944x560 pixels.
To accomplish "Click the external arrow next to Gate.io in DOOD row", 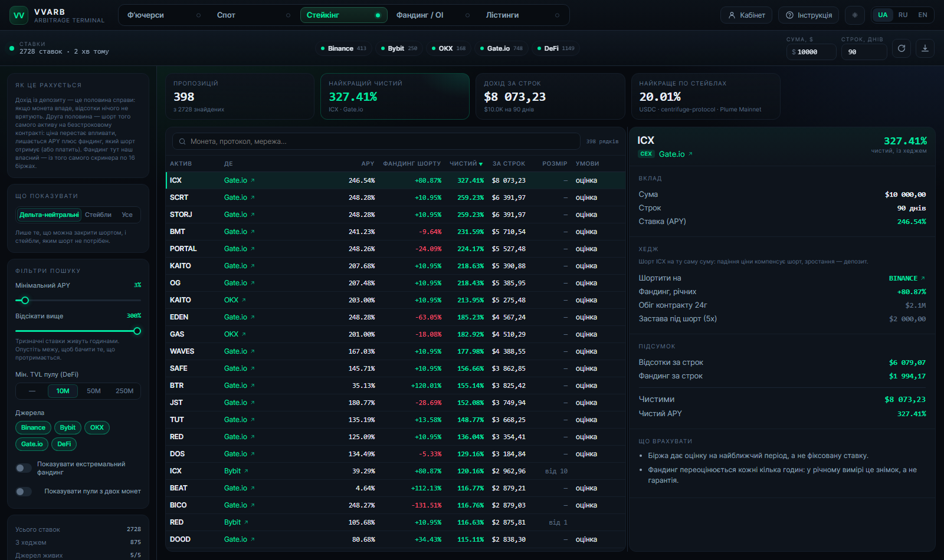I will click(253, 539).
